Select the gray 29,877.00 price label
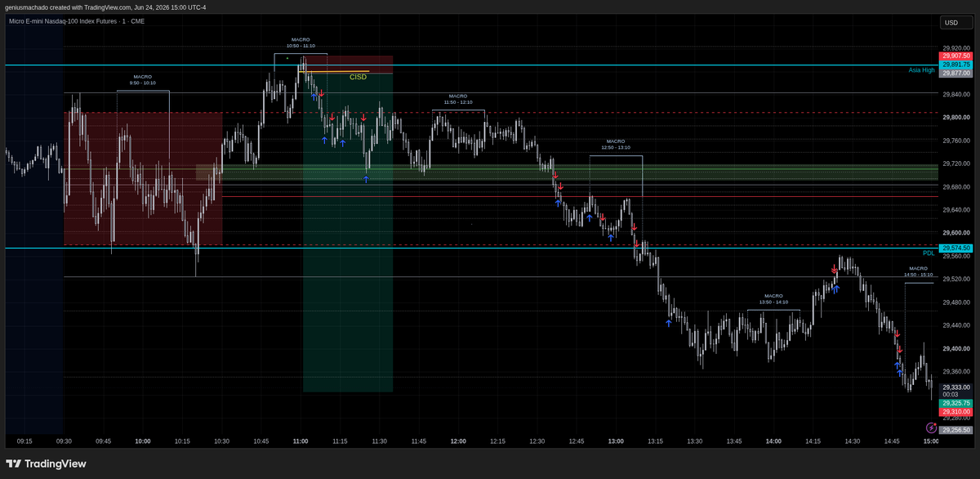The image size is (980, 479). coord(956,73)
